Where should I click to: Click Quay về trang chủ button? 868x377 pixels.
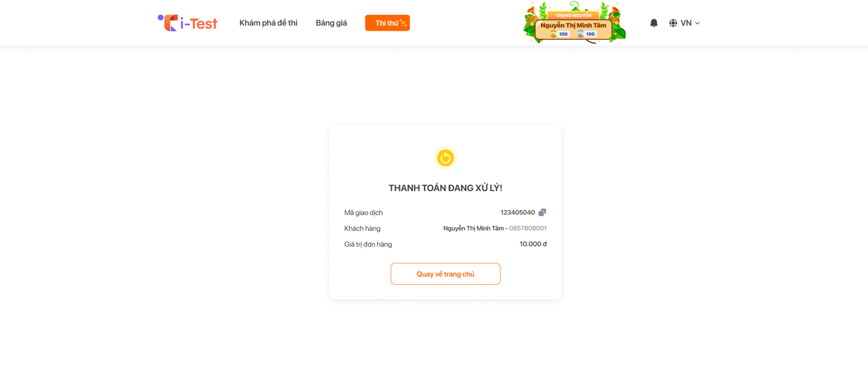point(446,274)
